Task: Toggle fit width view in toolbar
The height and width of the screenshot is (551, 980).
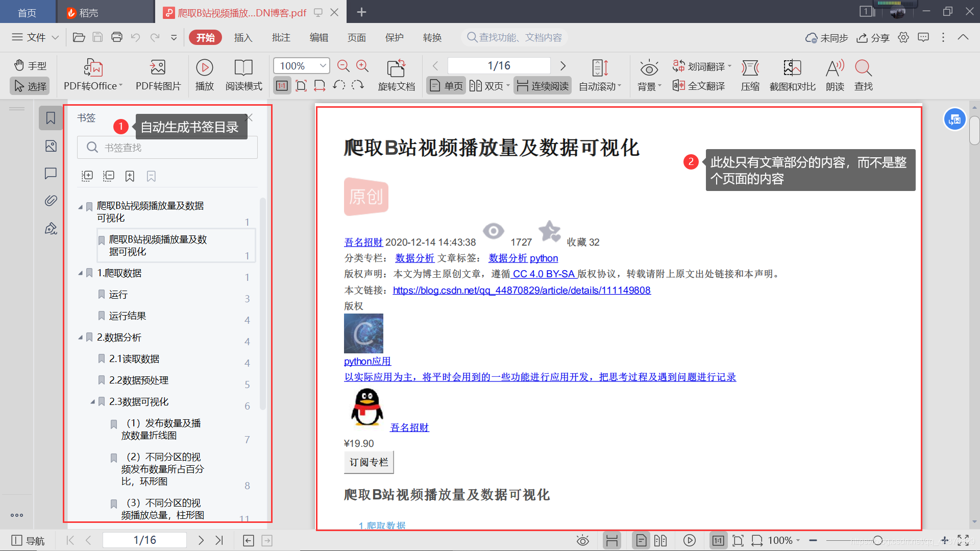Action: click(320, 86)
